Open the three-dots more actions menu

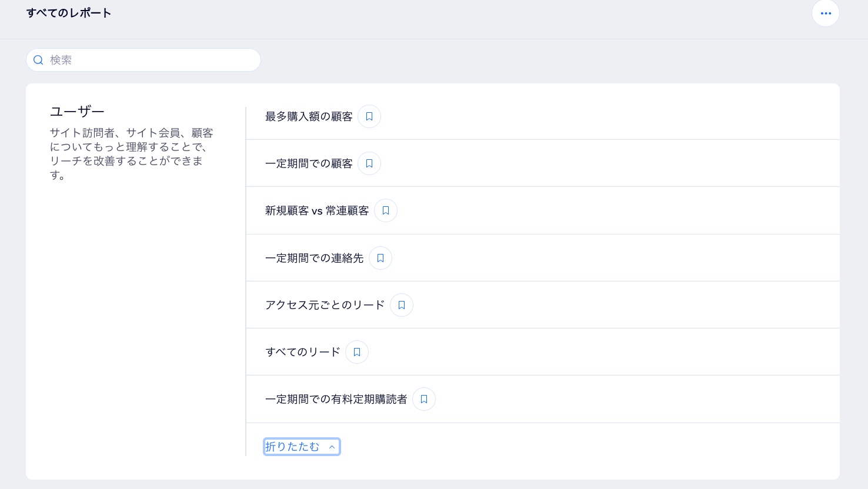[x=826, y=13]
